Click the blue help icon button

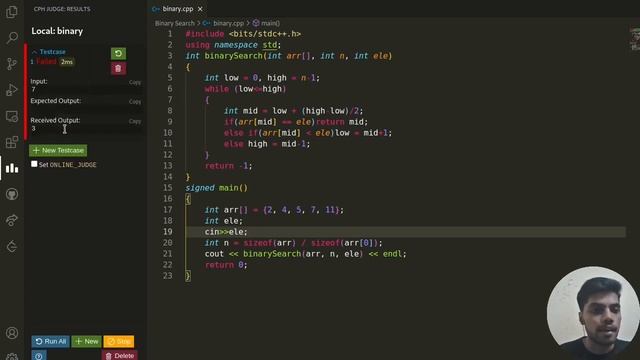[x=39, y=356]
